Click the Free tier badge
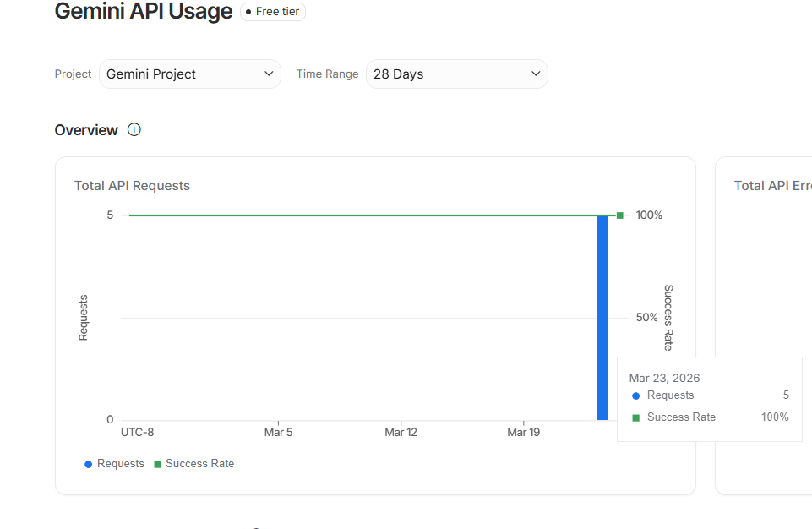812x529 pixels. click(x=273, y=11)
